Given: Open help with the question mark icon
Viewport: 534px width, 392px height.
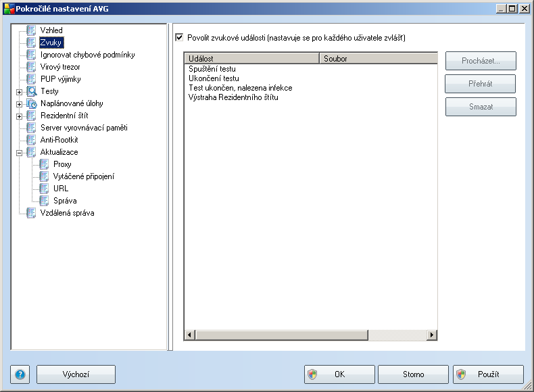Looking at the screenshot, I should point(20,374).
